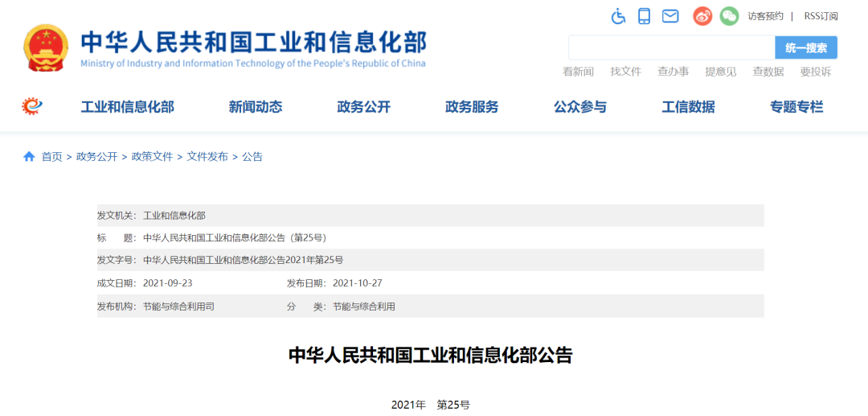Click the 访客预约 link
This screenshot has height=416, width=868.
[x=766, y=16]
